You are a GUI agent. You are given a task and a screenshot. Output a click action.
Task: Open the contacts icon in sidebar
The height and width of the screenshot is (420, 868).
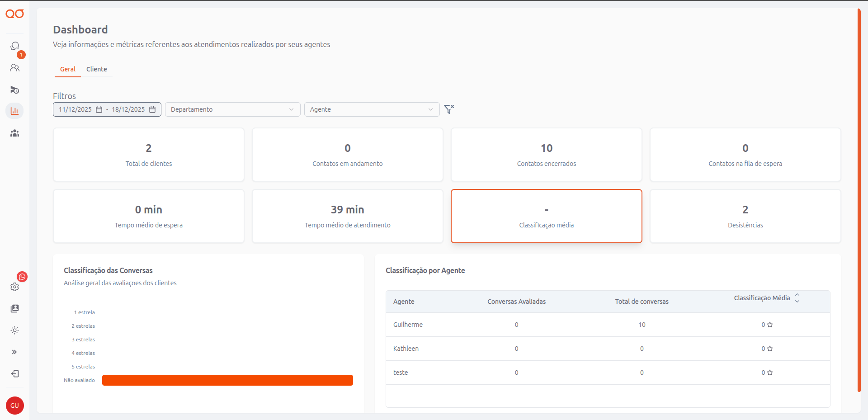pos(15,68)
